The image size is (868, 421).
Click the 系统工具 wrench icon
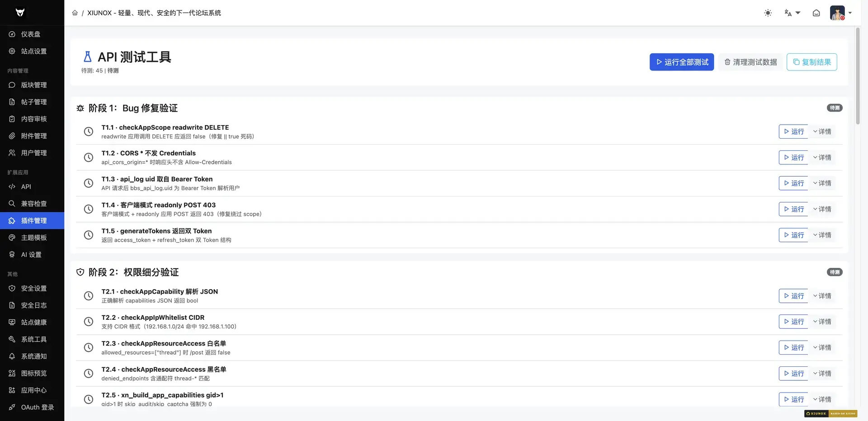click(12, 339)
